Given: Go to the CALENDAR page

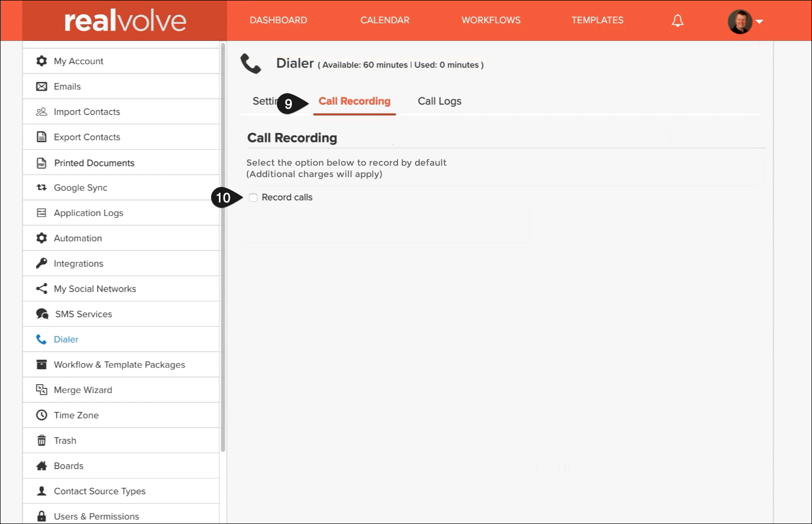Looking at the screenshot, I should 385,20.
